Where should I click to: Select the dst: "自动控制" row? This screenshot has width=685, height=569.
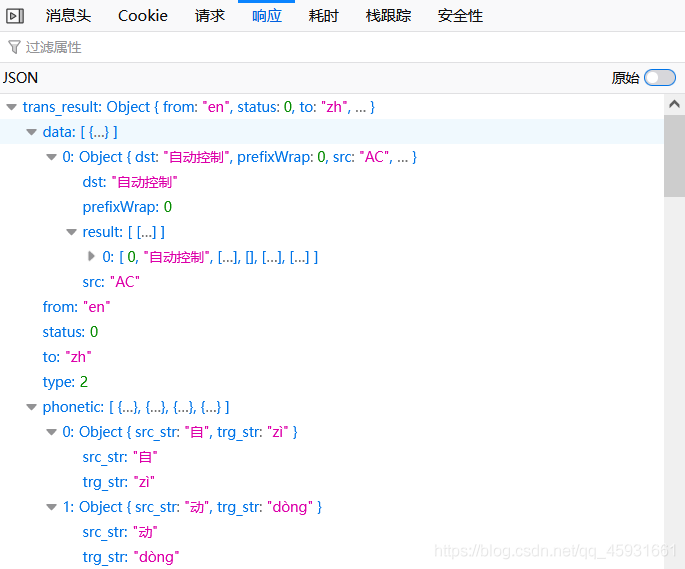click(x=332, y=182)
